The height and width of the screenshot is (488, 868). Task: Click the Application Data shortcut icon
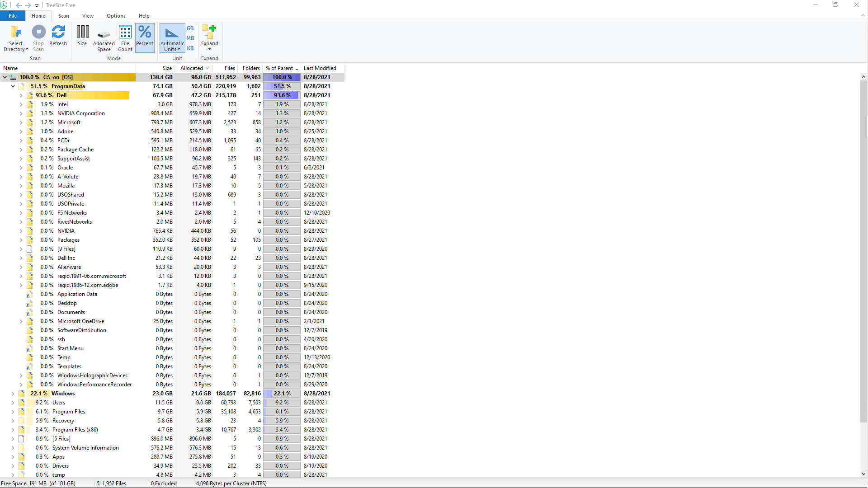click(29, 294)
